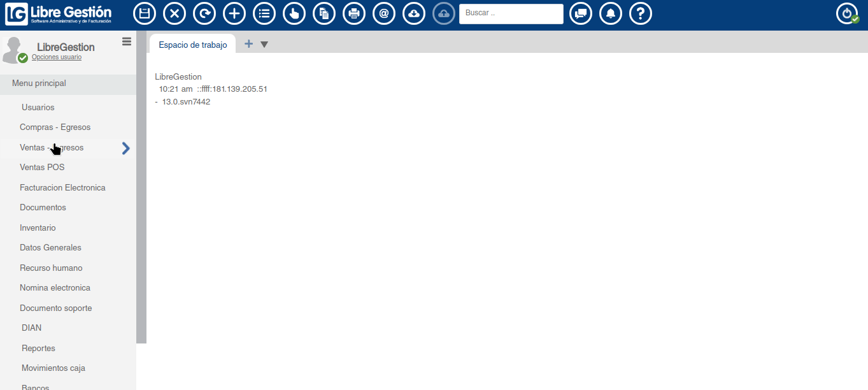Create a new record with the plus icon
This screenshot has width=868, height=390.
pyautogui.click(x=234, y=13)
